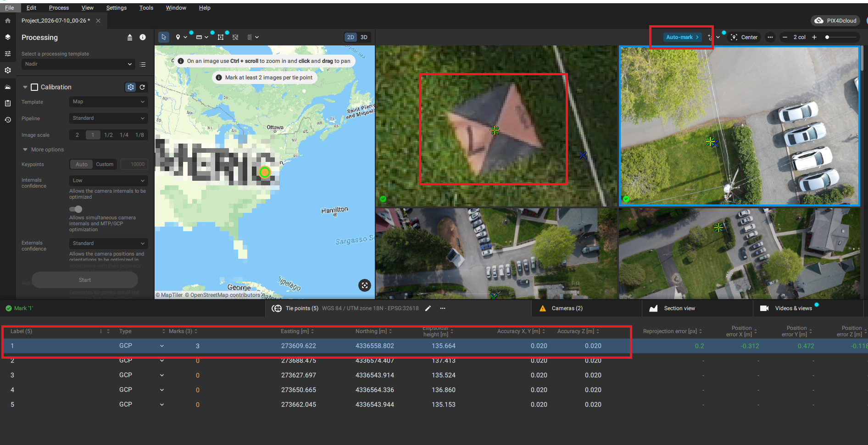Click the map recenter target icon
This screenshot has width=868, height=445.
(x=365, y=285)
